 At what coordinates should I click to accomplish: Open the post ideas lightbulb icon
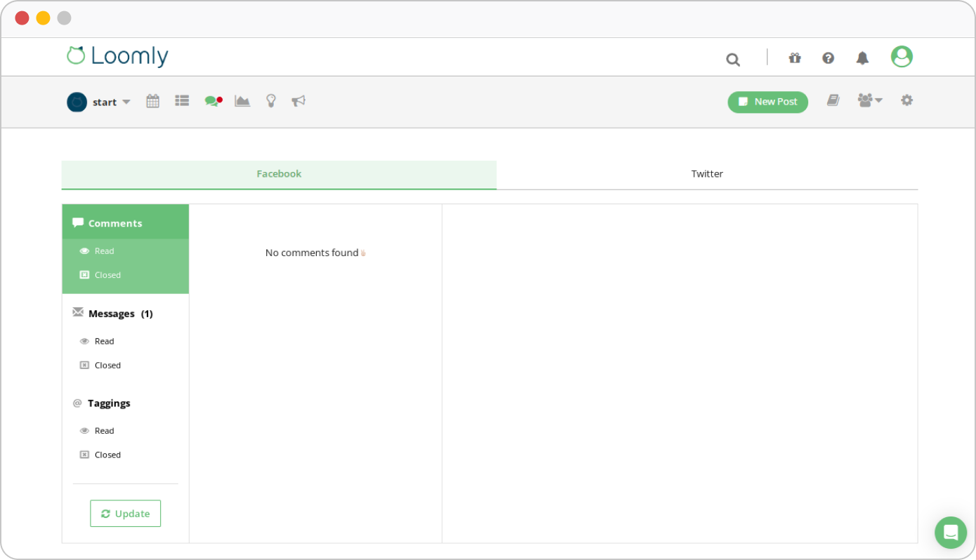271,101
